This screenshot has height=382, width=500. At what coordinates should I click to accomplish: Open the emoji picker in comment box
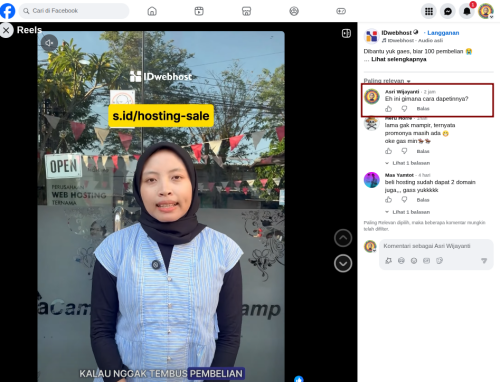(x=414, y=261)
